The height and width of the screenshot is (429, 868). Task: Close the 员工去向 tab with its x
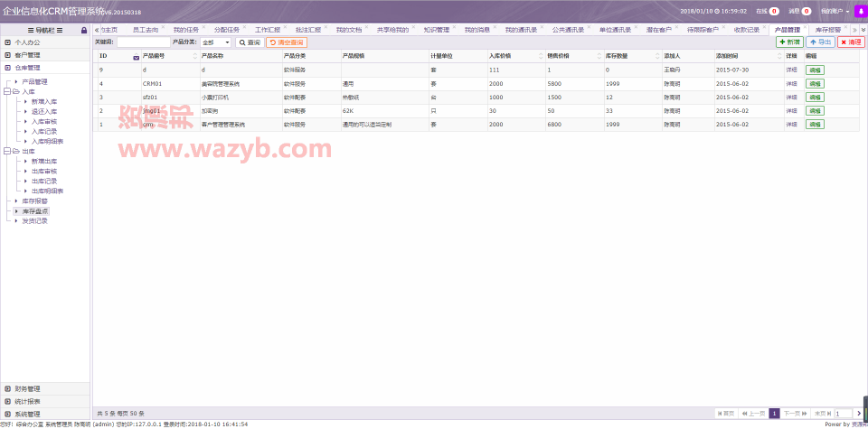click(163, 27)
